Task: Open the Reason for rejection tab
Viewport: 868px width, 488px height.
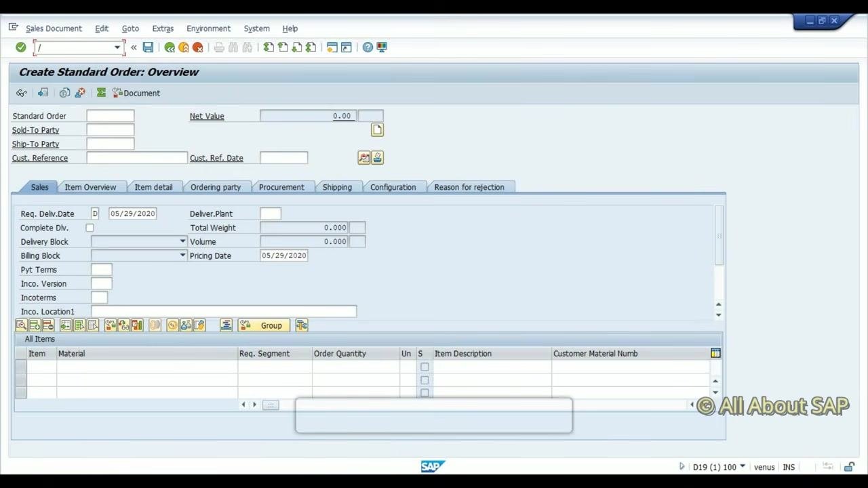Action: (469, 187)
